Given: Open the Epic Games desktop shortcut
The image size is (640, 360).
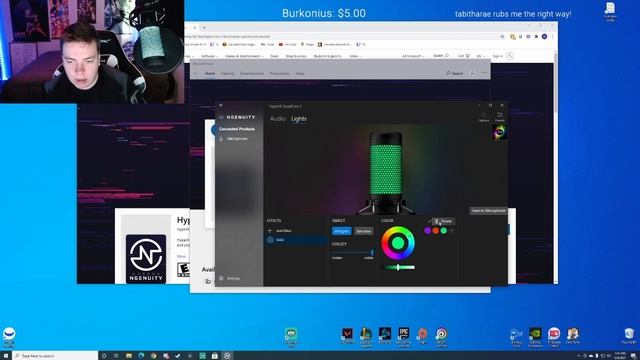Looking at the screenshot, I should click(x=404, y=337).
